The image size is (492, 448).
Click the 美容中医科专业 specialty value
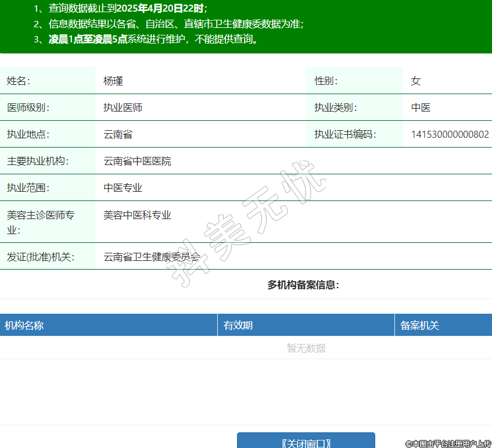click(x=137, y=215)
